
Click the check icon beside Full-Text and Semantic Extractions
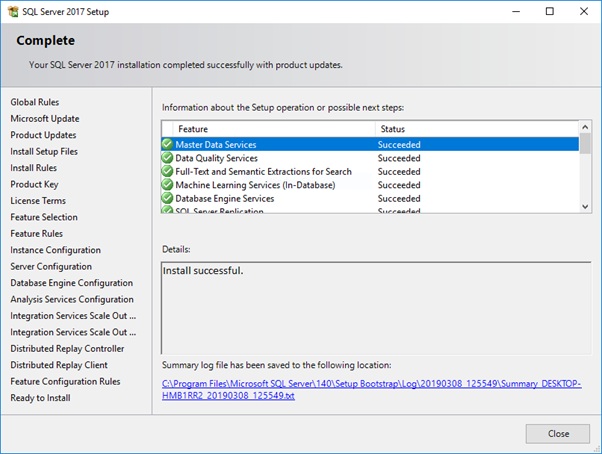click(167, 171)
